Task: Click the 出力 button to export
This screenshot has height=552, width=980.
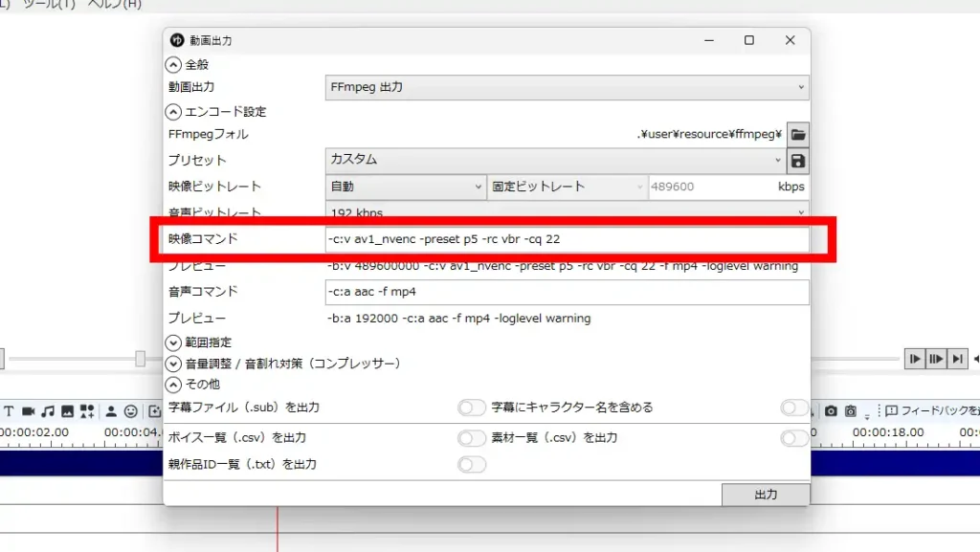Action: click(x=765, y=495)
